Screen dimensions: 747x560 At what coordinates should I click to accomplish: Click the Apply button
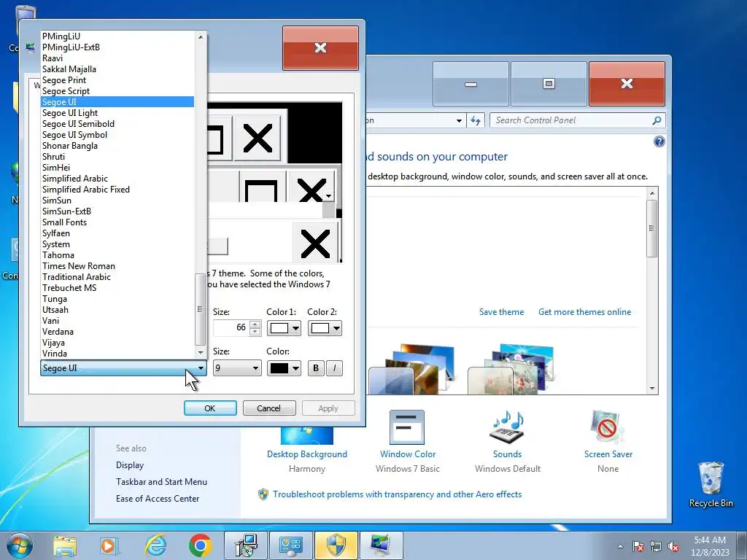pos(328,408)
